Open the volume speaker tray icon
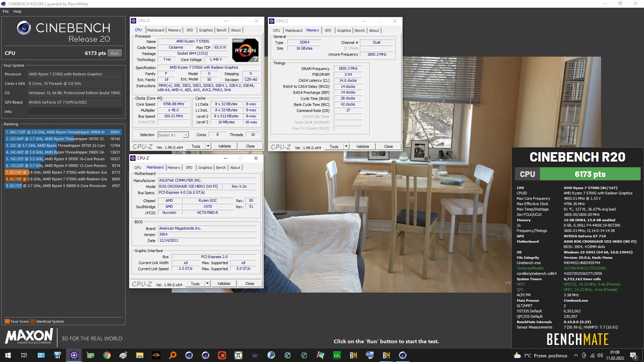The height and width of the screenshot is (362, 644). click(x=600, y=356)
